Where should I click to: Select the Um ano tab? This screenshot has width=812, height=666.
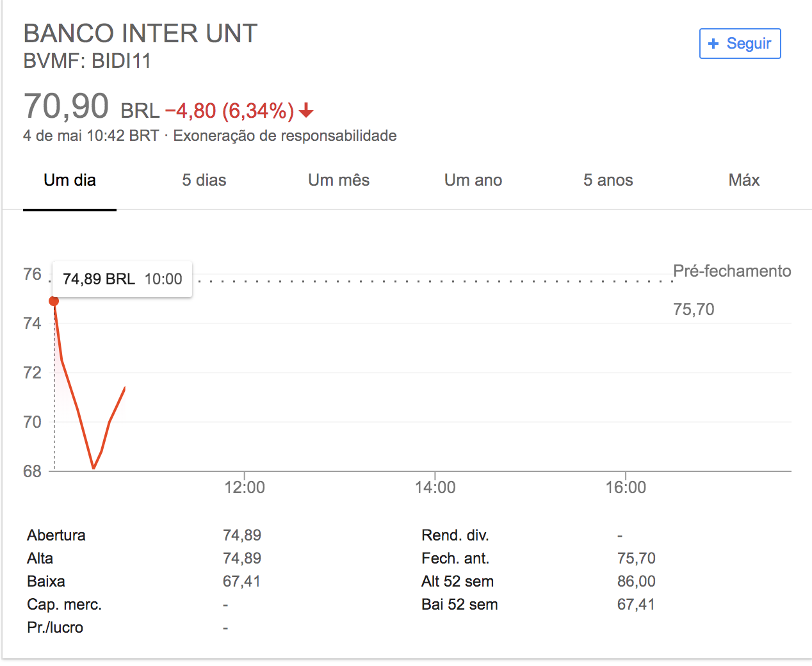pos(473,180)
